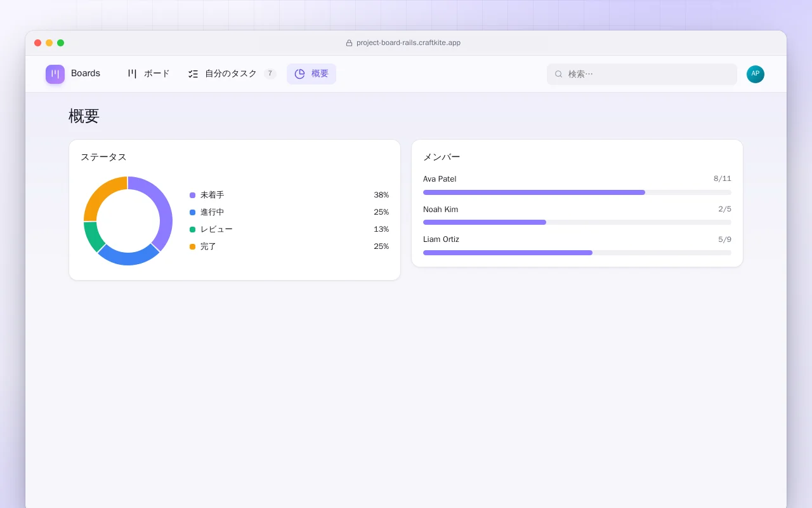Click the green window zoom button
812x508 pixels.
[x=61, y=43]
